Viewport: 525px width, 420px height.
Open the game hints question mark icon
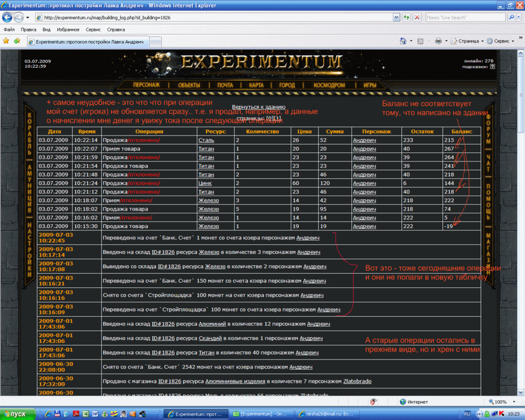pos(492,67)
